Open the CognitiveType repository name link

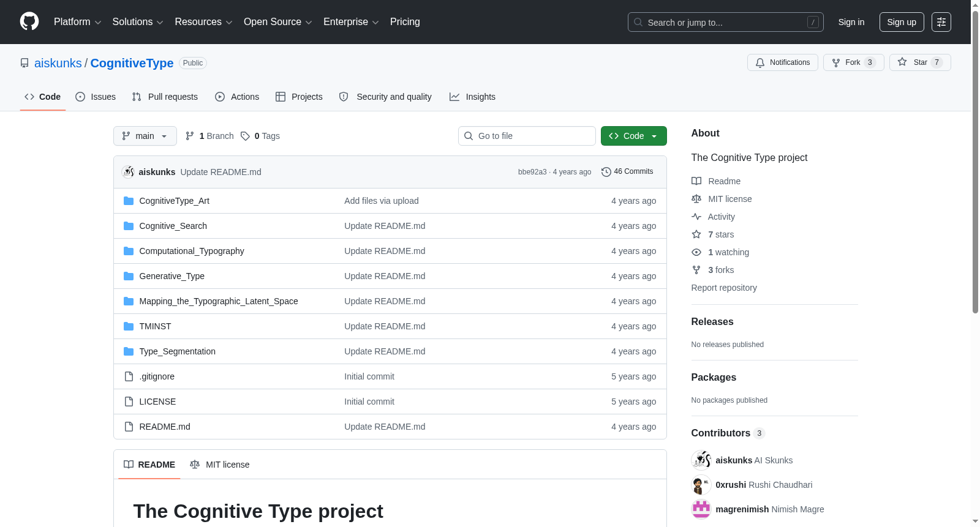pyautogui.click(x=132, y=63)
